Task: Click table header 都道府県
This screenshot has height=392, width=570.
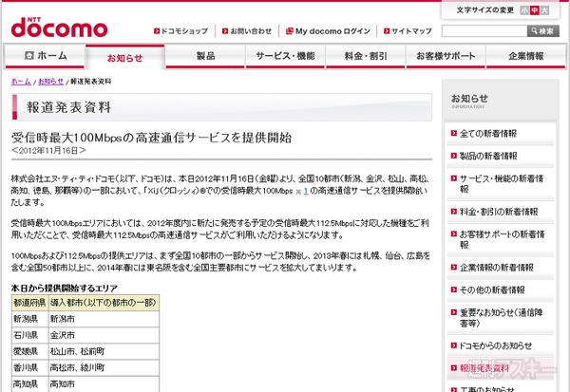Action: tap(29, 303)
